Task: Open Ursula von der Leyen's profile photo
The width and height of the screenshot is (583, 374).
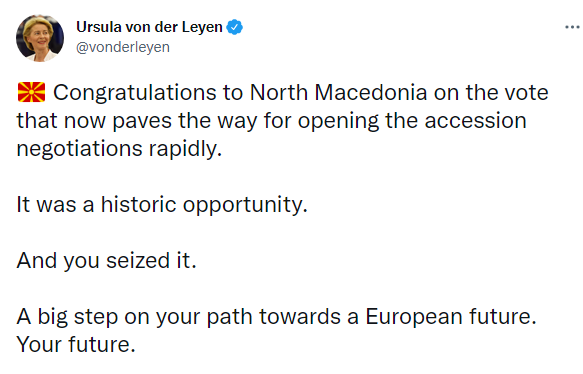Action: coord(40,38)
